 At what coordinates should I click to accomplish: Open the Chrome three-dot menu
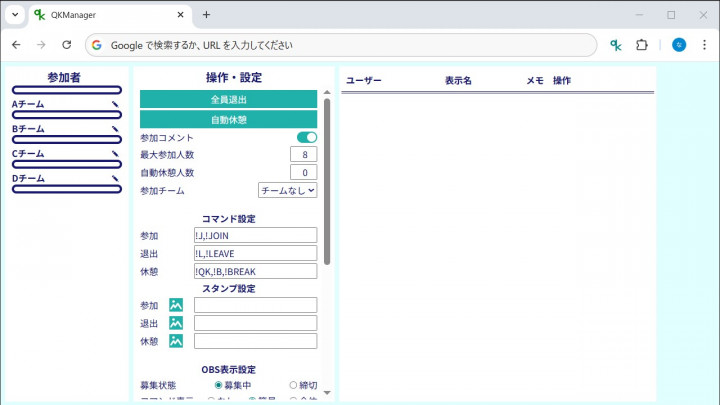(x=703, y=45)
